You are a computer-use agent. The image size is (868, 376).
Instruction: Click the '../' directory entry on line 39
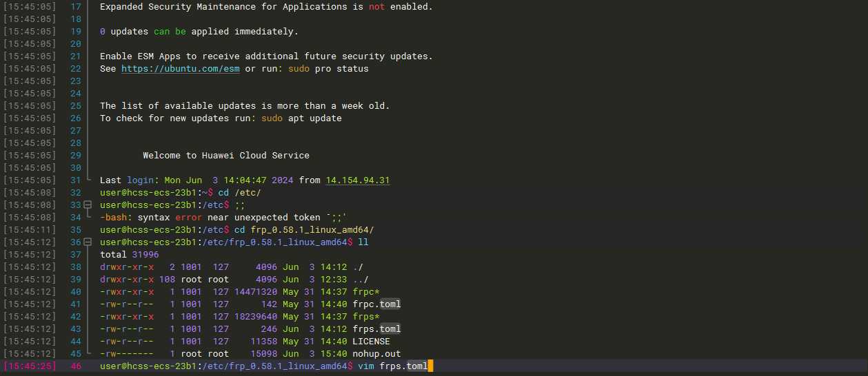(361, 280)
